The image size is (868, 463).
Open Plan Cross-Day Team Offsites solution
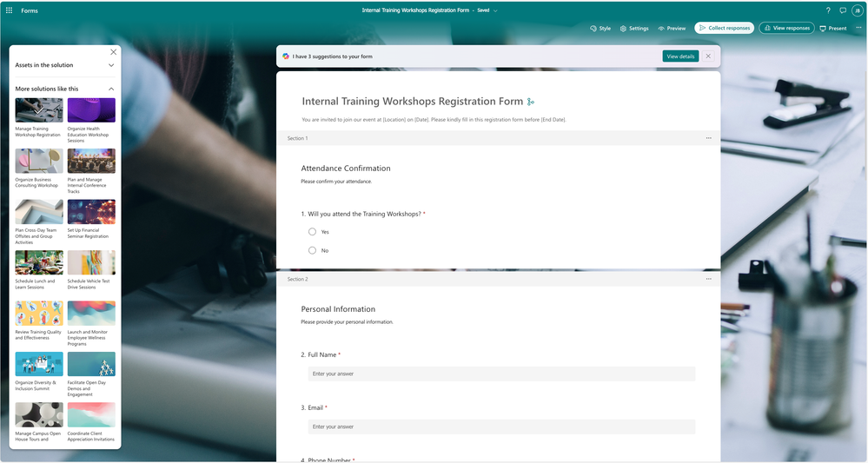39,222
